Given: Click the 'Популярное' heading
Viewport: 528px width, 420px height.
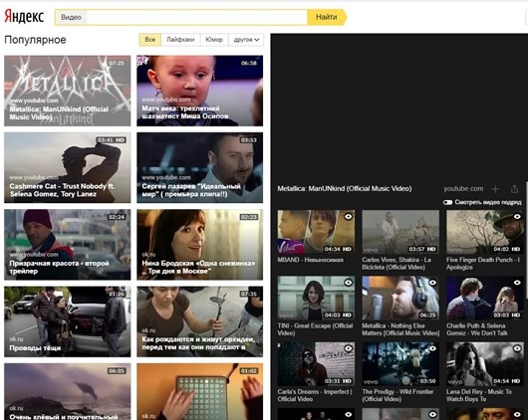Looking at the screenshot, I should coord(35,40).
